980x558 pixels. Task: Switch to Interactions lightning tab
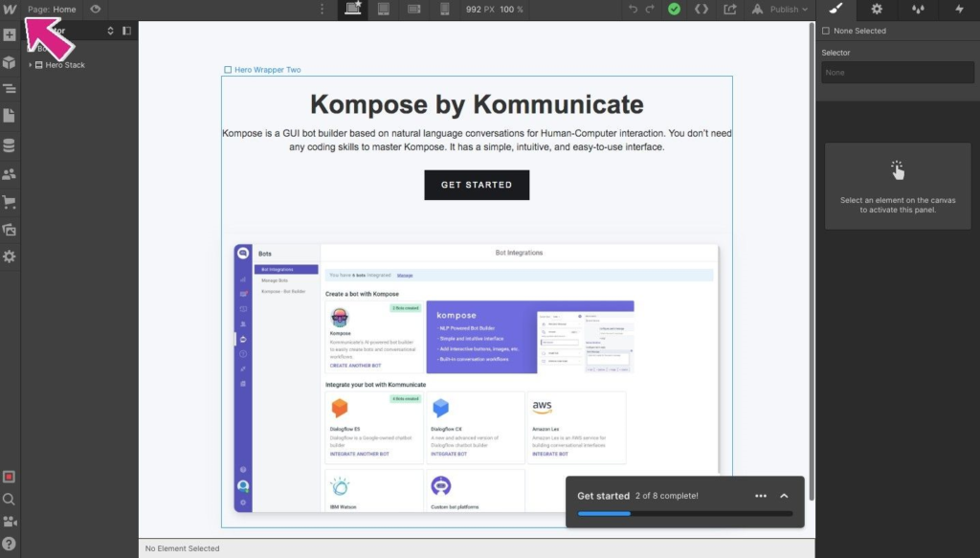959,10
